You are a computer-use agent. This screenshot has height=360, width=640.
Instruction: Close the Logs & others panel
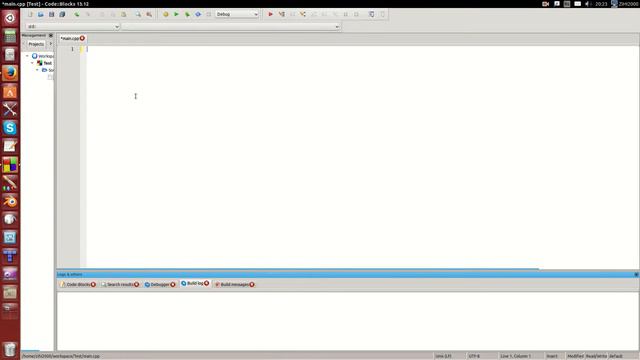pyautogui.click(x=636, y=275)
